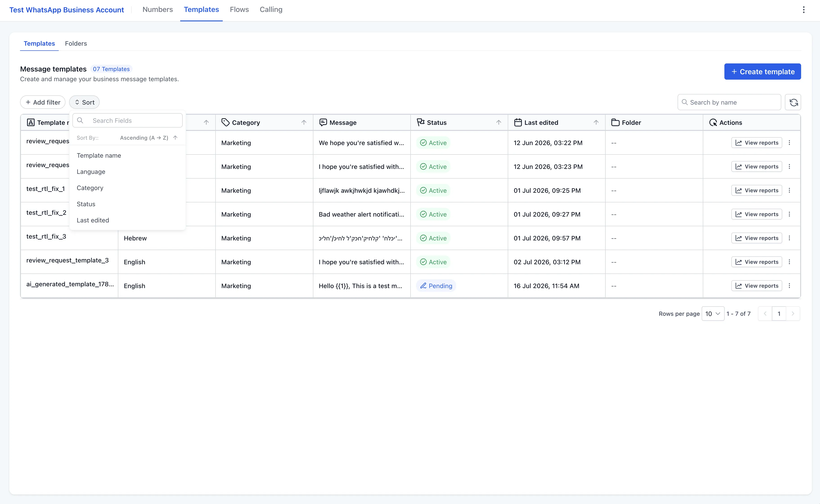Select the Templates sub-tab

tap(39, 43)
